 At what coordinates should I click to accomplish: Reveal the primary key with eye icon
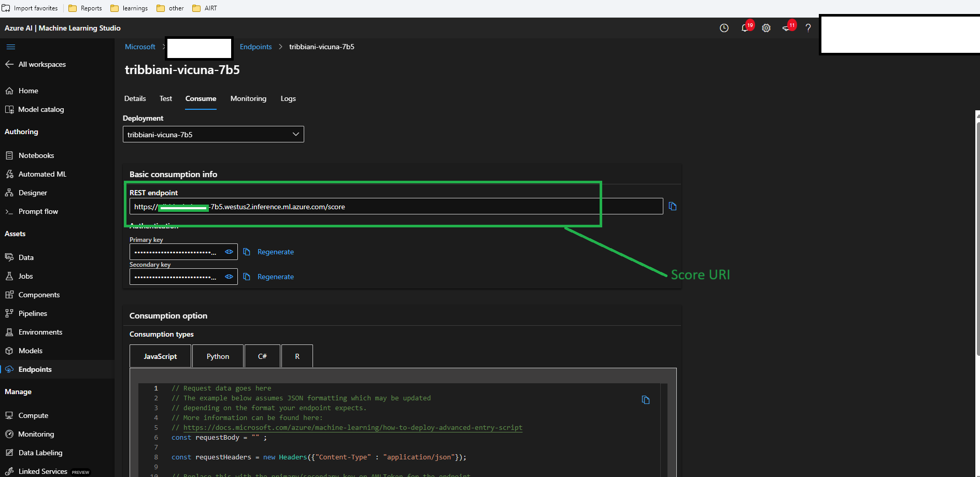coord(229,252)
